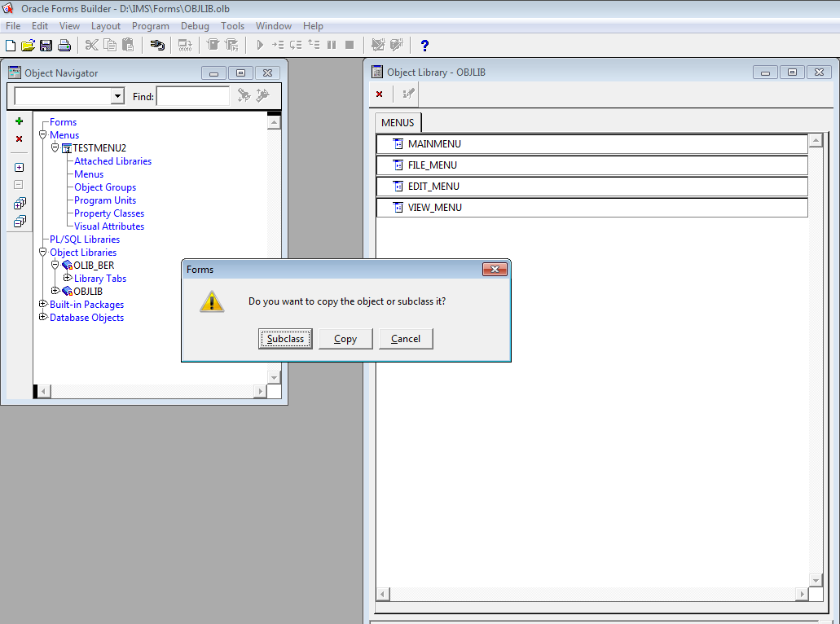
Task: Click the Object Library scroll down arrow
Action: point(816,580)
